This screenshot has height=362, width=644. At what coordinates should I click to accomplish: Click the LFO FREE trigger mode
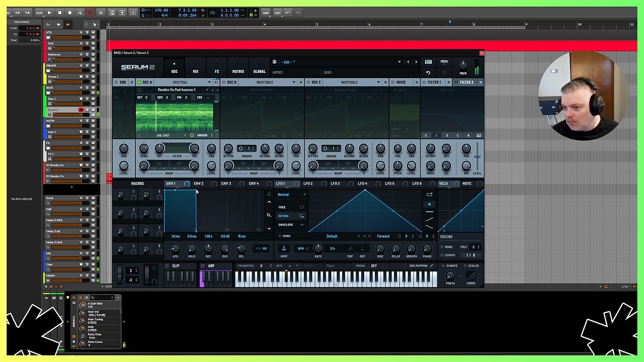pos(291,207)
